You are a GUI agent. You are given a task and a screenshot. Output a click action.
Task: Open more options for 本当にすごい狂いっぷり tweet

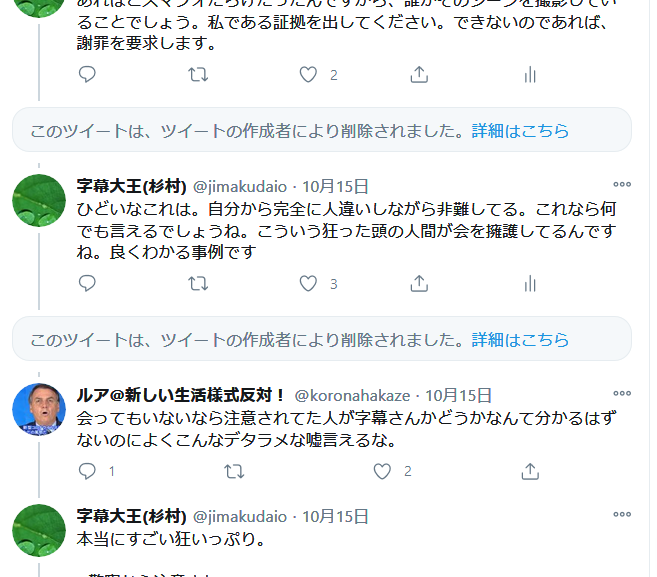[622, 514]
